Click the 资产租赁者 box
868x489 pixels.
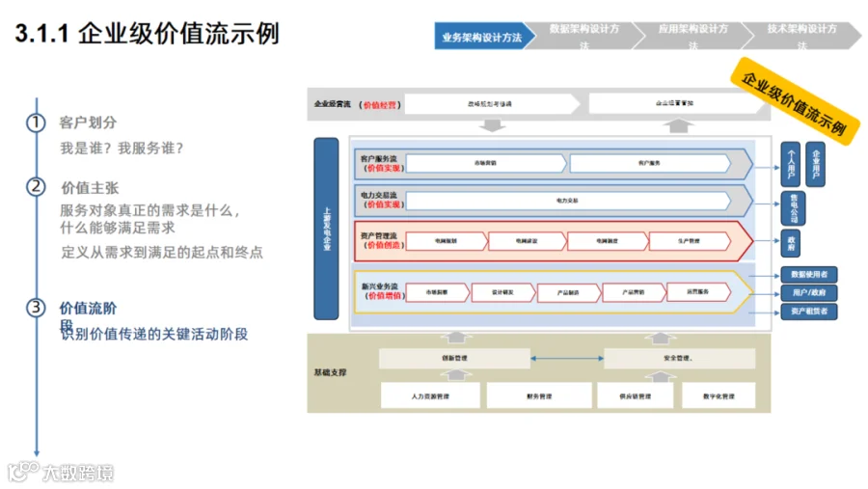pos(809,312)
